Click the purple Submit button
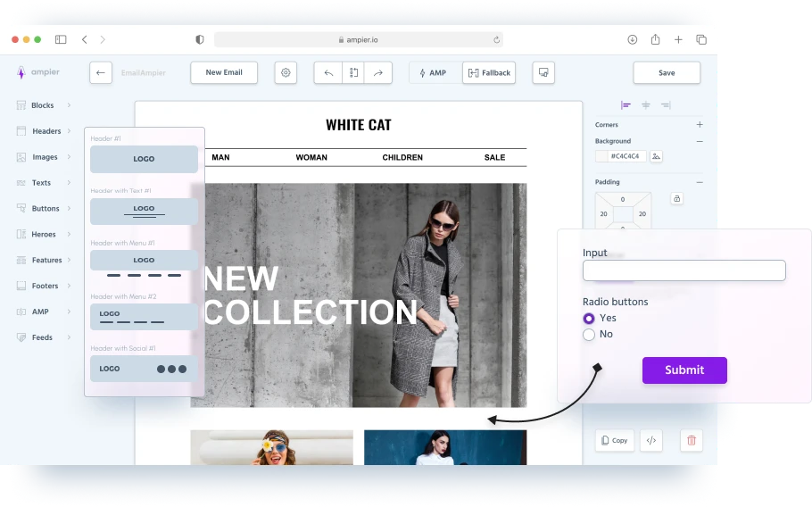The height and width of the screenshot is (507, 812). click(x=684, y=370)
